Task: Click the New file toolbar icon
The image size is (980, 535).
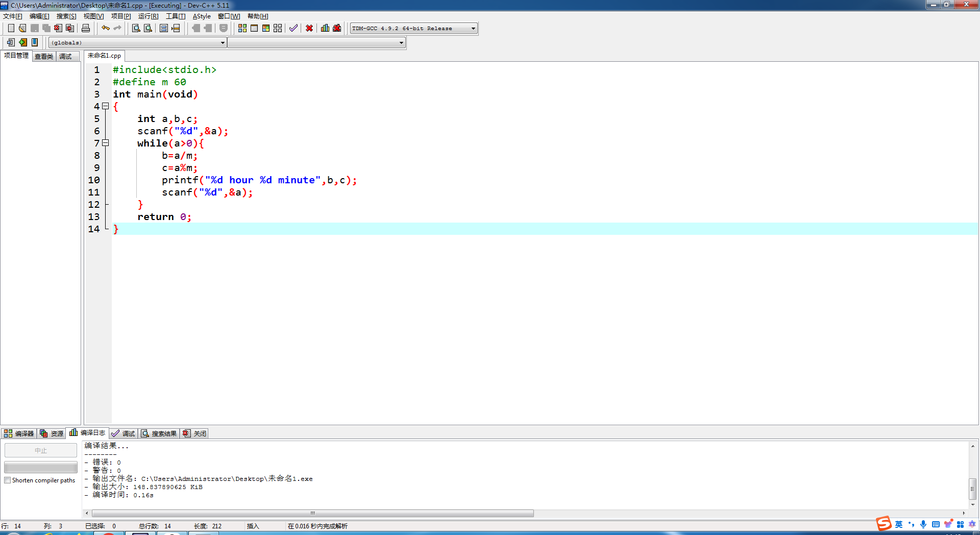Action: pos(11,28)
